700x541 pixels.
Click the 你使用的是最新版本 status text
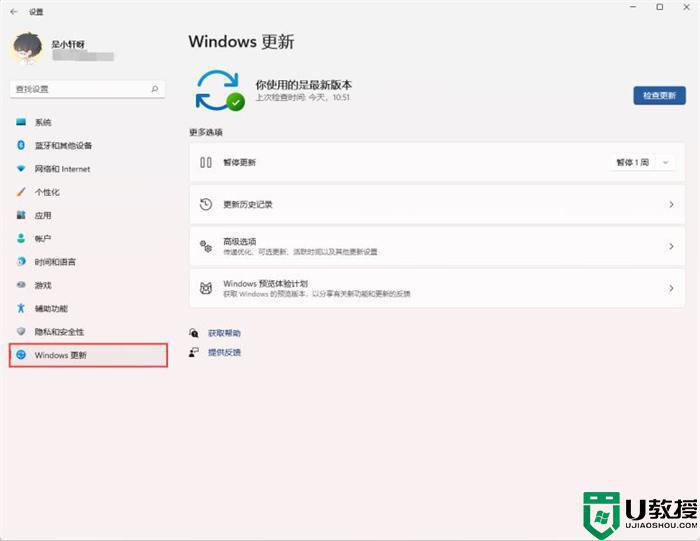(x=304, y=85)
